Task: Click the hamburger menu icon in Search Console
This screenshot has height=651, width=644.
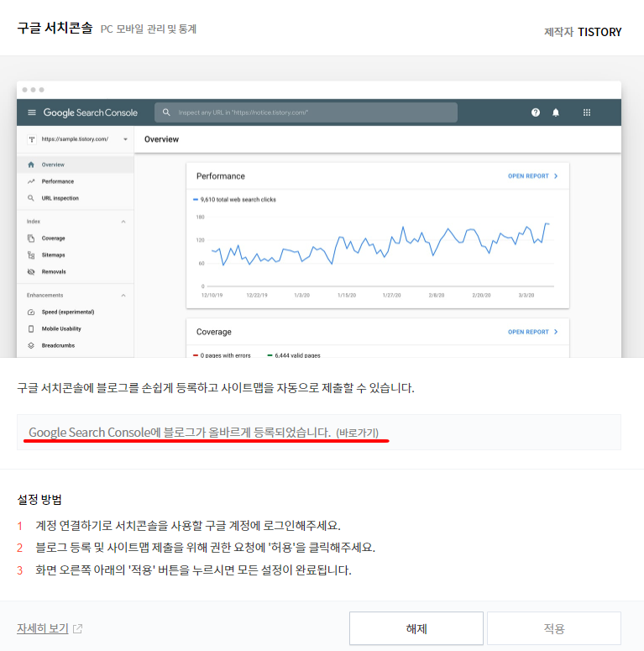Action: click(32, 113)
